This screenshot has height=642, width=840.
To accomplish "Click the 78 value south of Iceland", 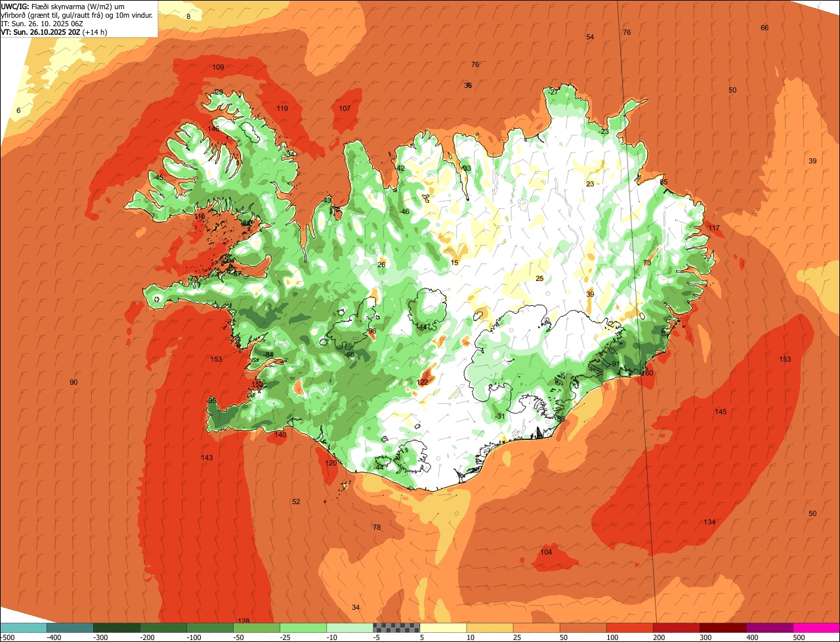I will pos(377,528).
